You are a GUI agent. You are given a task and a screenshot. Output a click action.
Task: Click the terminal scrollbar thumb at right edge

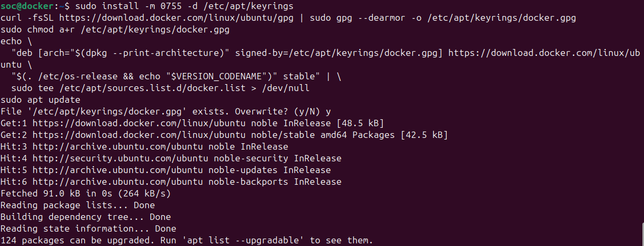point(642,234)
